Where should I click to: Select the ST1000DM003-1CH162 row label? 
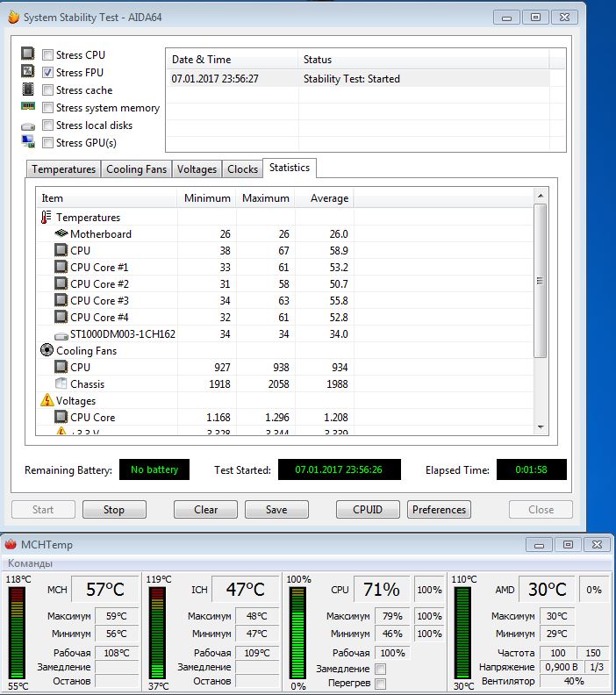click(123, 333)
